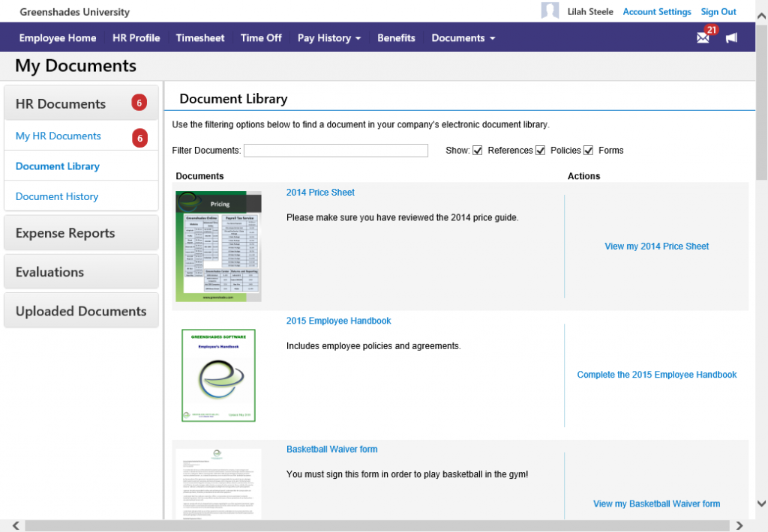The image size is (768, 532).
Task: Click the vertical scrollbar up arrow
Action: (x=762, y=16)
